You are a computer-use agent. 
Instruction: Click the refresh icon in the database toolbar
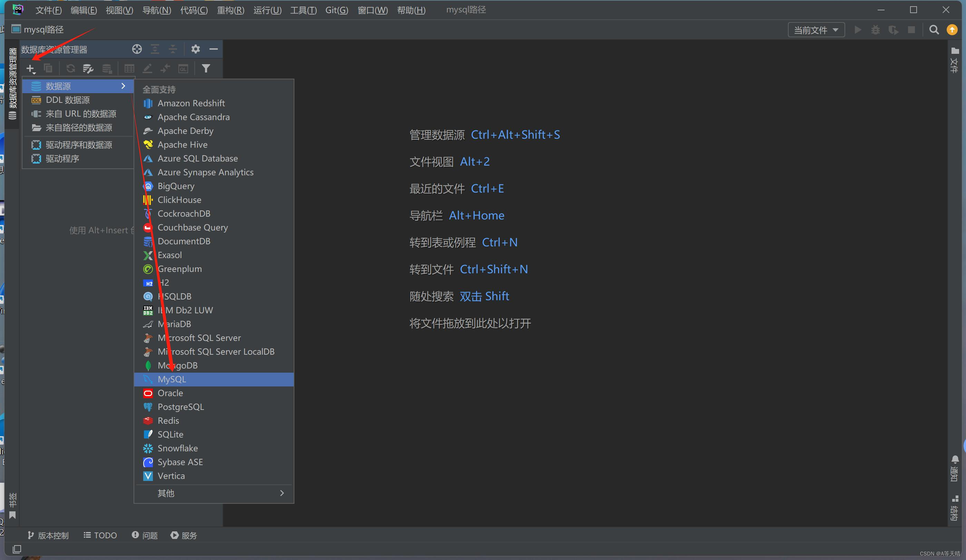pos(70,69)
